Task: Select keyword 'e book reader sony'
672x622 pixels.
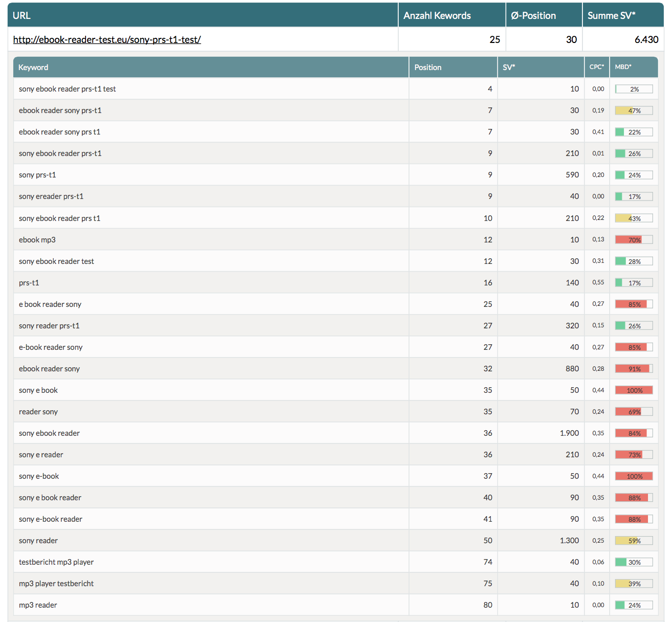Action: pos(50,304)
